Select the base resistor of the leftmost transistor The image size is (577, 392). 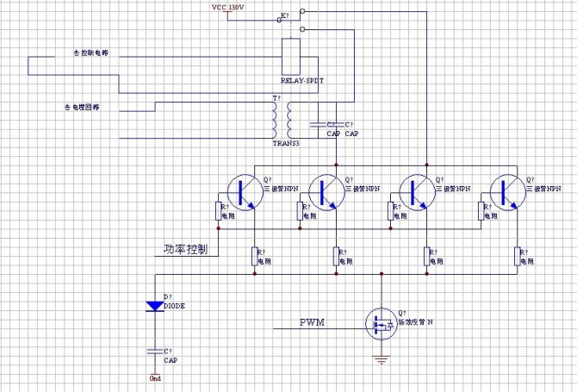click(x=218, y=211)
